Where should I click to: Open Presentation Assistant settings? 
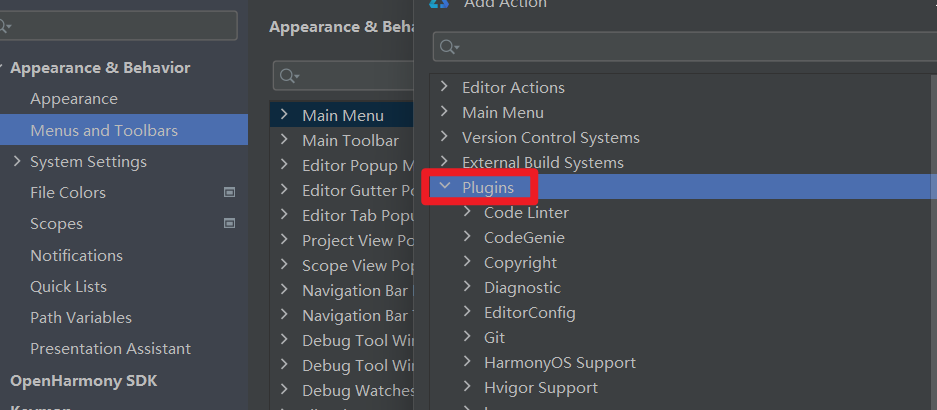[x=111, y=348]
